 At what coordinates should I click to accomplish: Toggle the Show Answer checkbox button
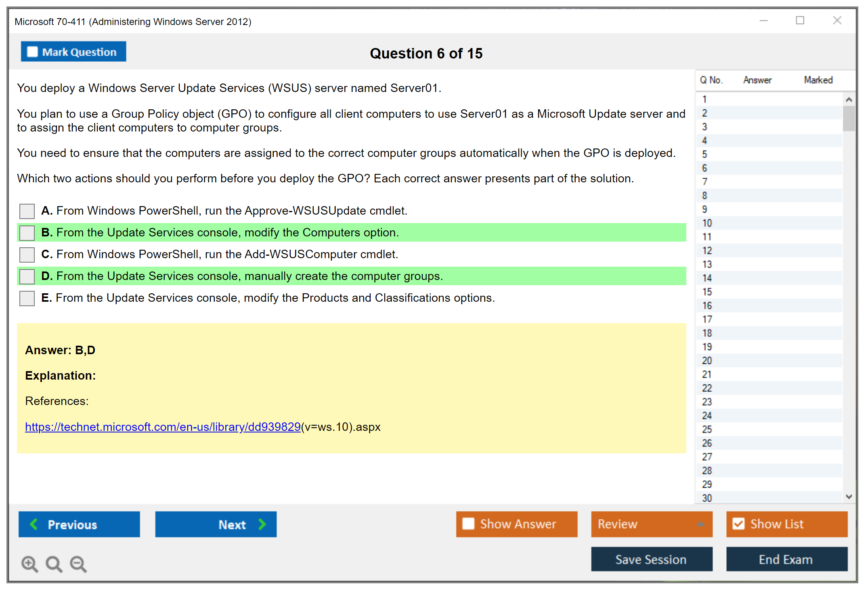[468, 524]
